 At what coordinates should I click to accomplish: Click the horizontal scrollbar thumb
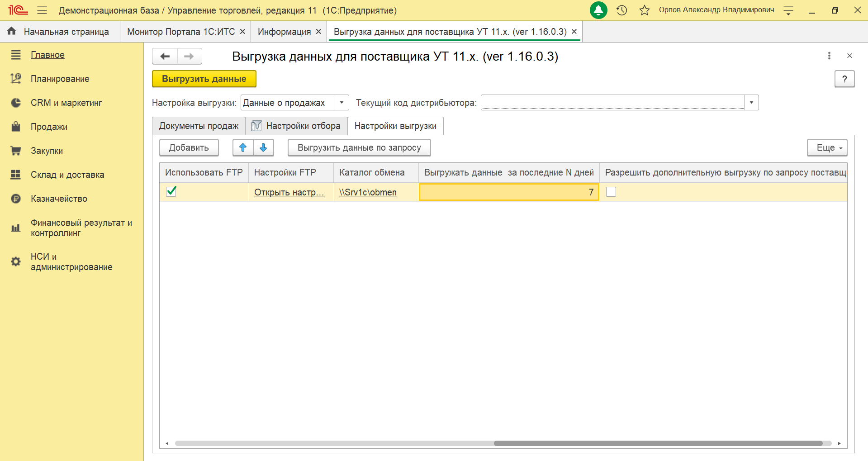[x=658, y=443]
